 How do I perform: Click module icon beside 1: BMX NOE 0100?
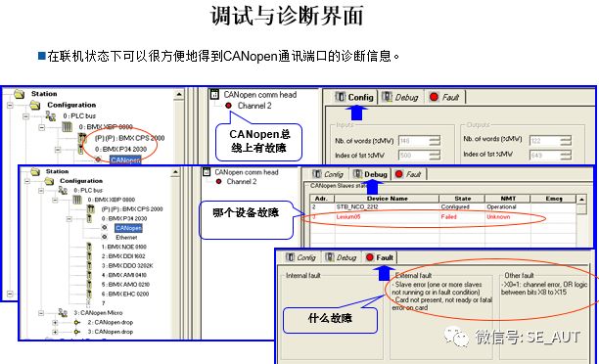coord(89,247)
